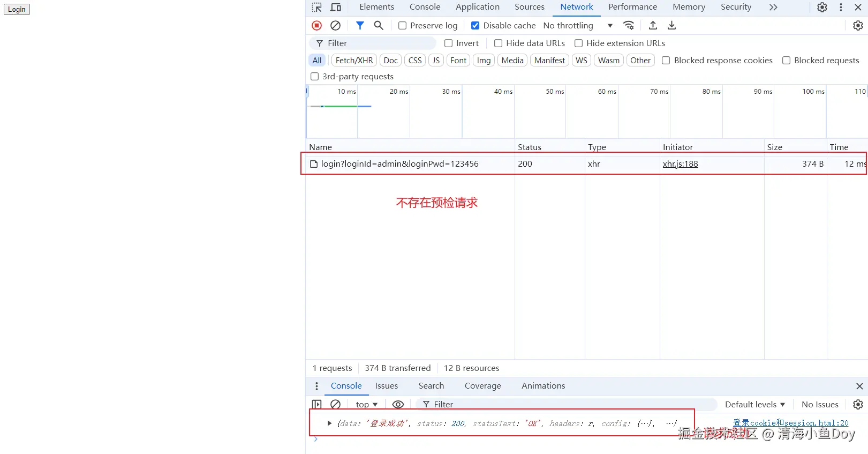Enable the Invert filter checkbox
This screenshot has height=454, width=868.
[449, 43]
